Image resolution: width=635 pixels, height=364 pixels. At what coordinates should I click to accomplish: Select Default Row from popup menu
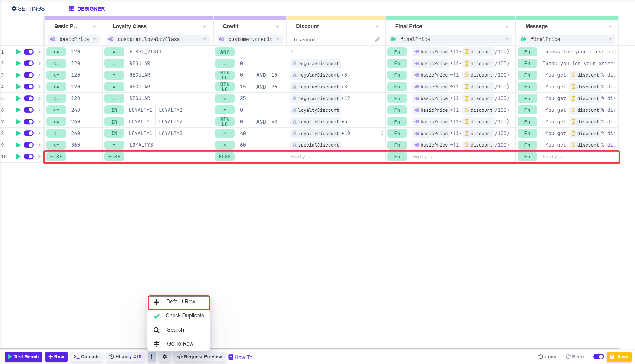point(180,302)
